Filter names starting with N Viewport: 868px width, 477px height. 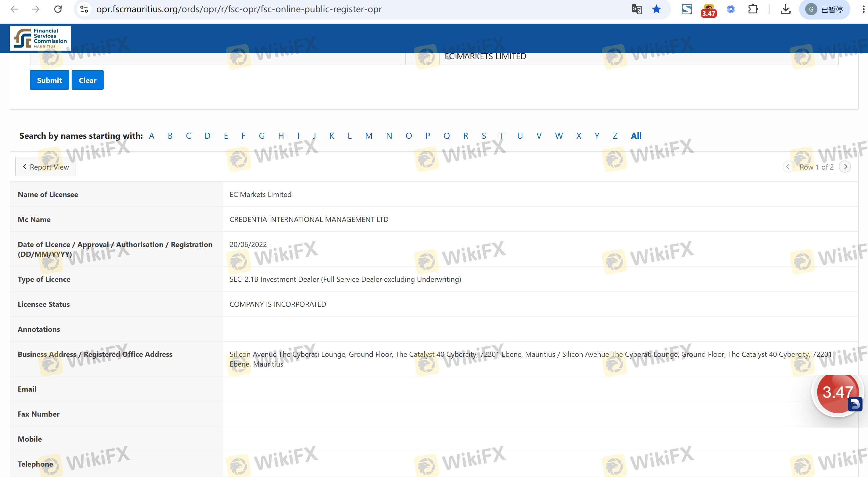[389, 135]
